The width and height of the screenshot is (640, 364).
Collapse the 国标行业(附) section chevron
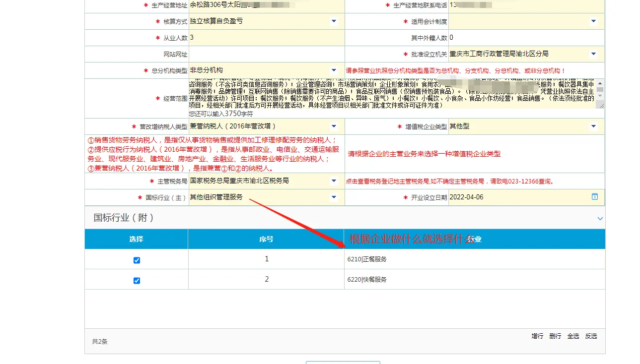(600, 219)
